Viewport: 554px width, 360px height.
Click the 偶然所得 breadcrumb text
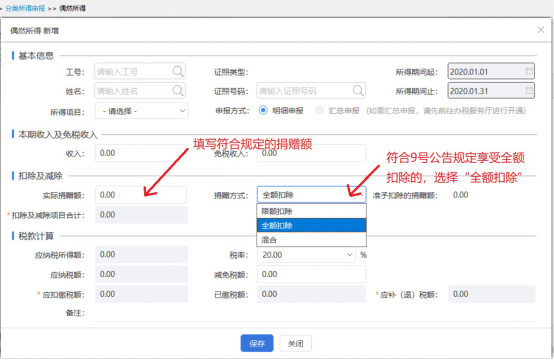[72, 8]
